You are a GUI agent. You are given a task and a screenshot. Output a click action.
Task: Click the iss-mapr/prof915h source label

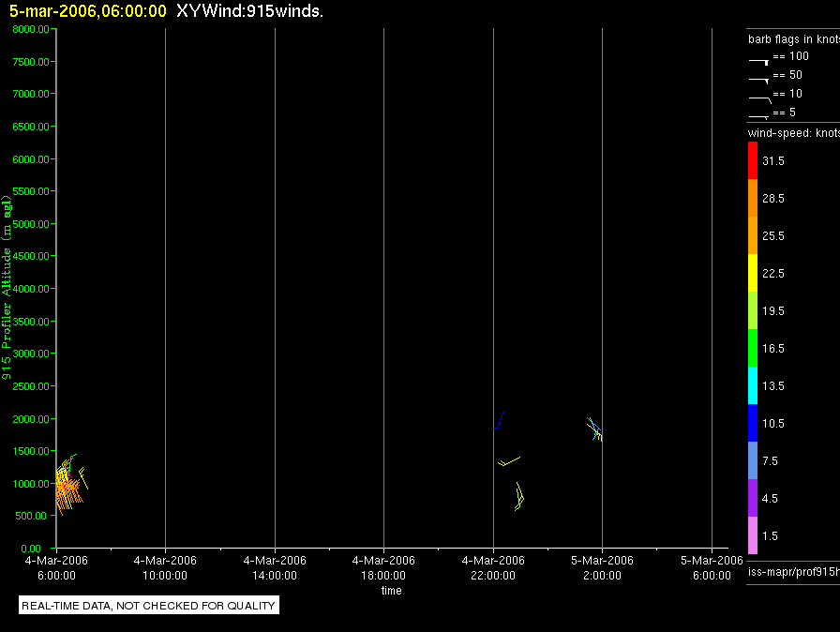click(794, 572)
